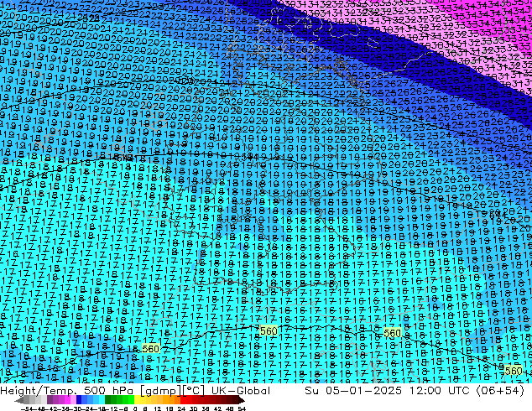The height and width of the screenshot is (411, 532).
Task: Pick the bright red segment of the scale
Action: (183, 400)
